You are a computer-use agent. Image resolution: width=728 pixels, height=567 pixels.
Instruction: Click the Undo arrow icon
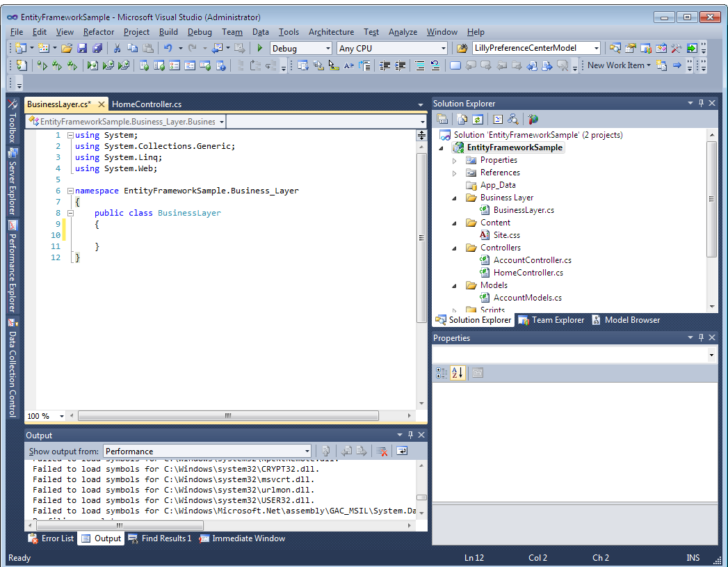pyautogui.click(x=168, y=48)
